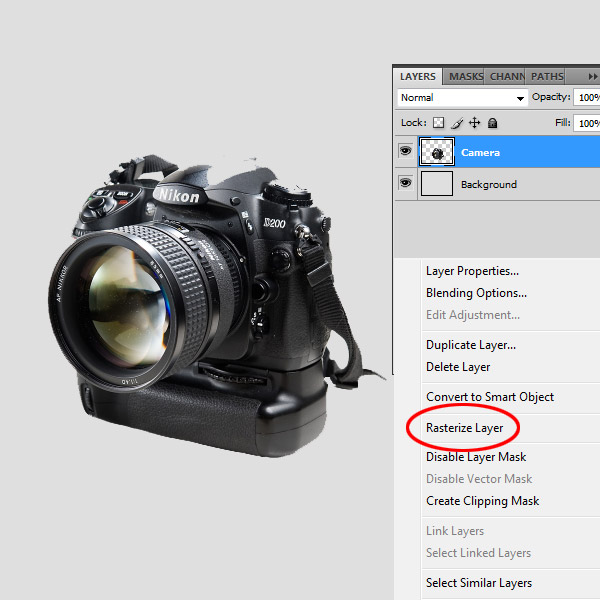Collapse the panel with double arrow icon
Screen dimensions: 600x600
pyautogui.click(x=593, y=77)
